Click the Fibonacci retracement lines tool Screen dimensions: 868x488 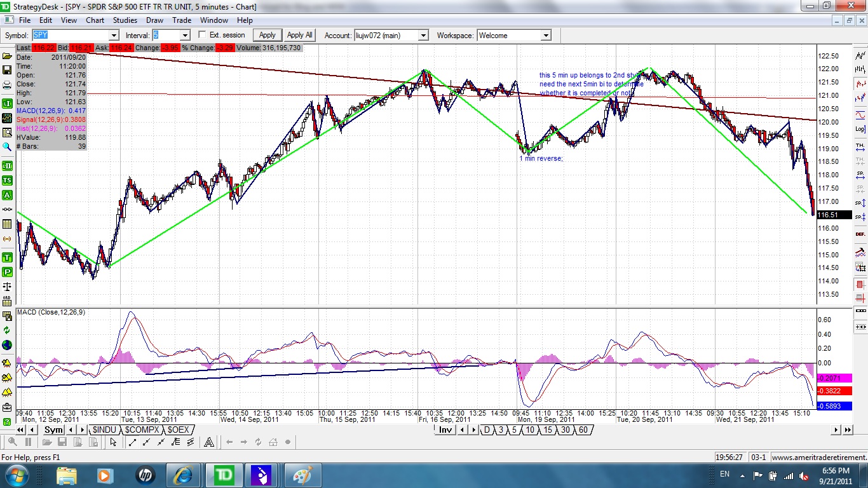175,442
